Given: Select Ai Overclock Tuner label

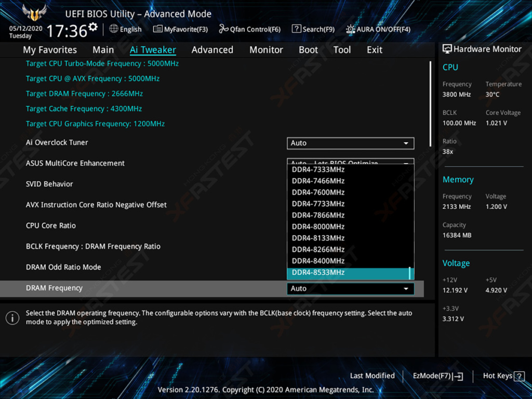Looking at the screenshot, I should [x=57, y=142].
